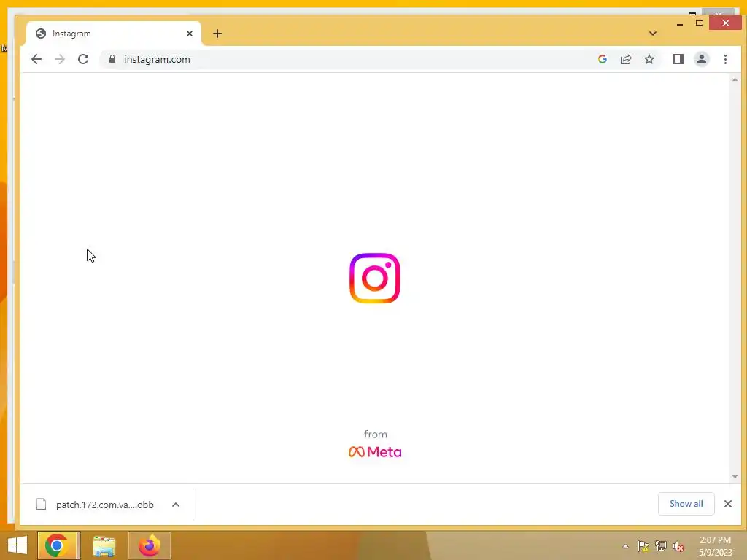The width and height of the screenshot is (747, 560).
Task: Click muted volume tray icon
Action: 678,546
